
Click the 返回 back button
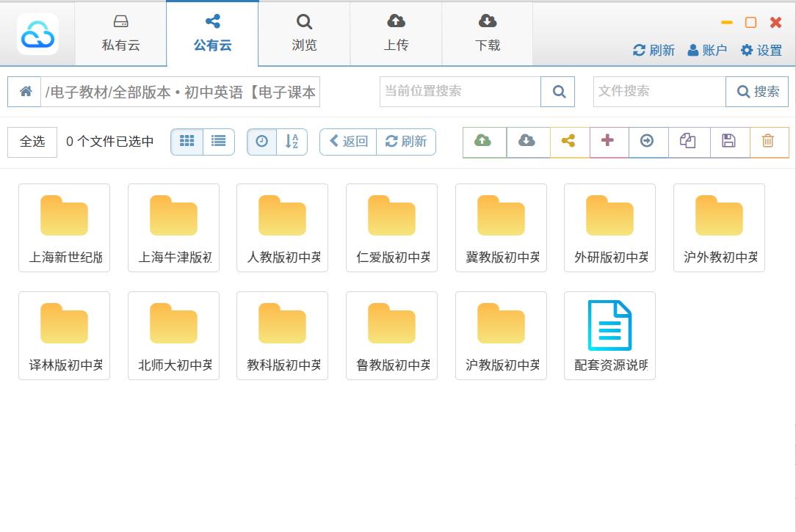(348, 142)
